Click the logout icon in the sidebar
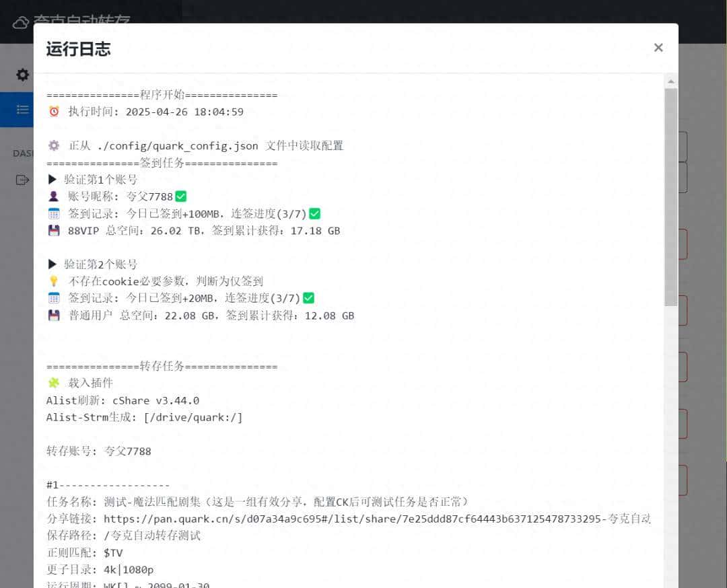727x588 pixels. 22,180
